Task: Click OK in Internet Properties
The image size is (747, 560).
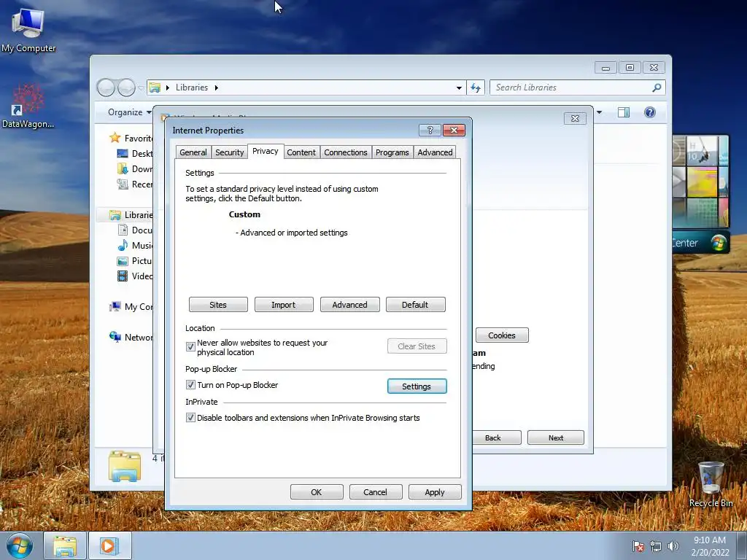Action: (x=317, y=492)
